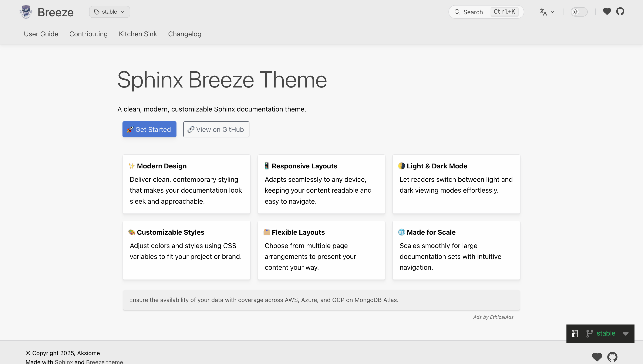The height and width of the screenshot is (364, 643).
Task: Click the Read the Docs book icon
Action: point(575,333)
